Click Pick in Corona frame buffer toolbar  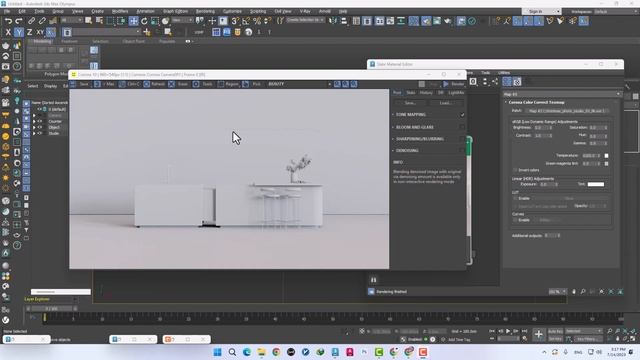[252, 84]
